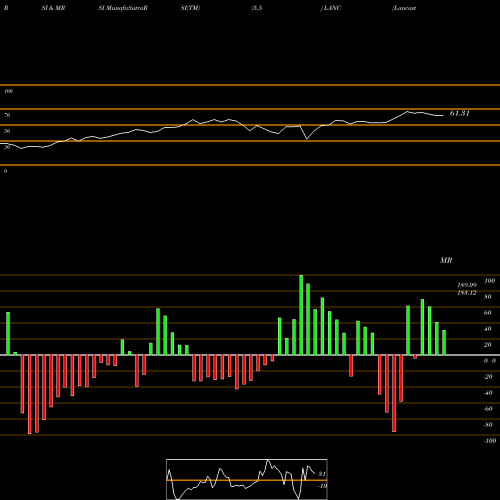500x500 pixels.
Task: Click the MR axis label -100
Action: [490, 441]
